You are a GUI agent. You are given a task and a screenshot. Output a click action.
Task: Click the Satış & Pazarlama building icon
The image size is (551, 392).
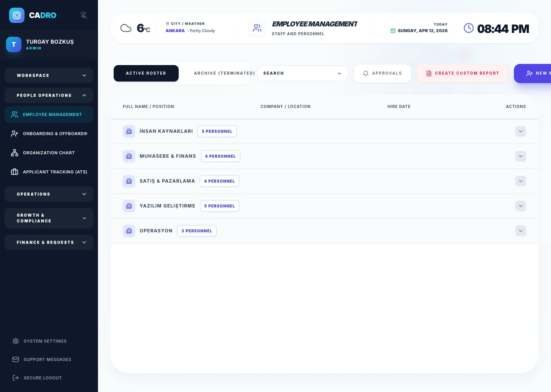[129, 181]
